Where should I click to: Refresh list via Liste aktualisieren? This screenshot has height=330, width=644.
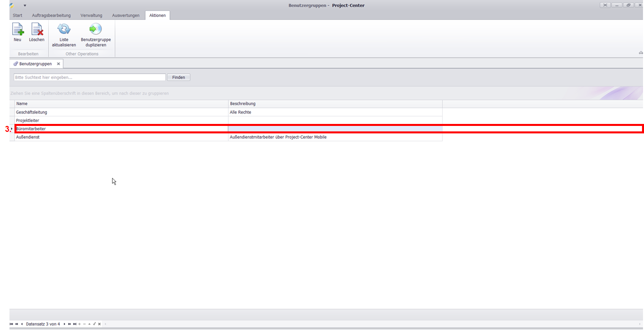64,30
